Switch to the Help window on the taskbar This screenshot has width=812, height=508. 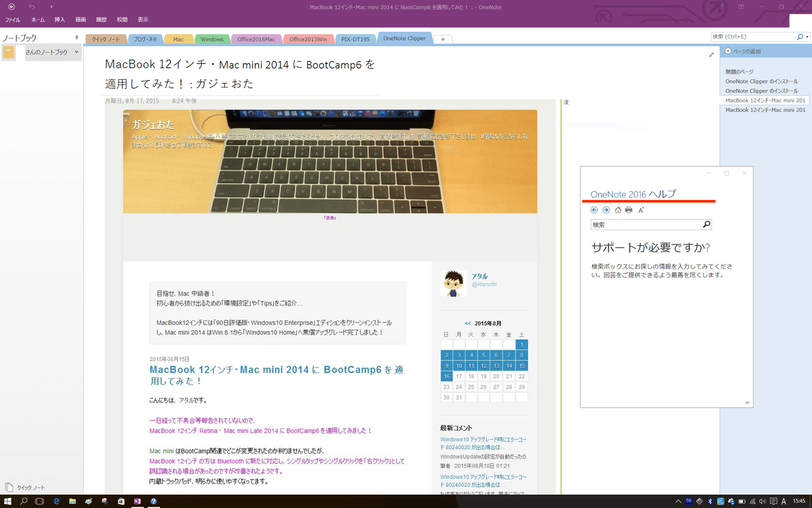[154, 501]
